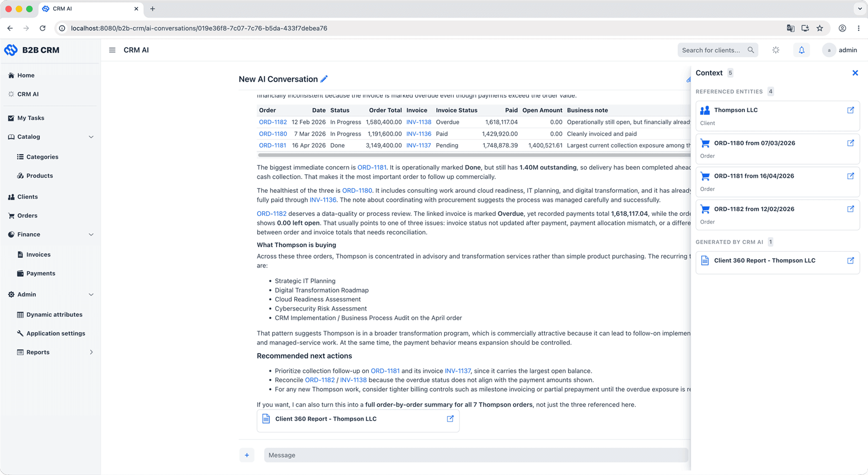Click the browser address bar
The width and height of the screenshot is (868, 475).
tap(422, 28)
